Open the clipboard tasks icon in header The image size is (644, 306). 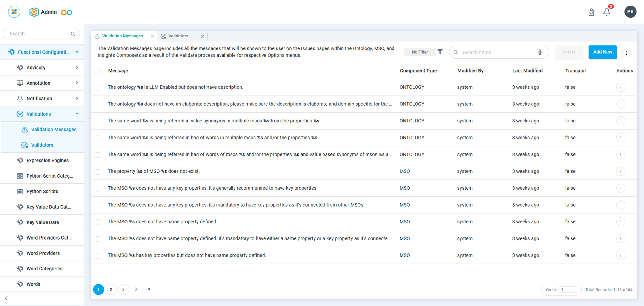coord(591,12)
